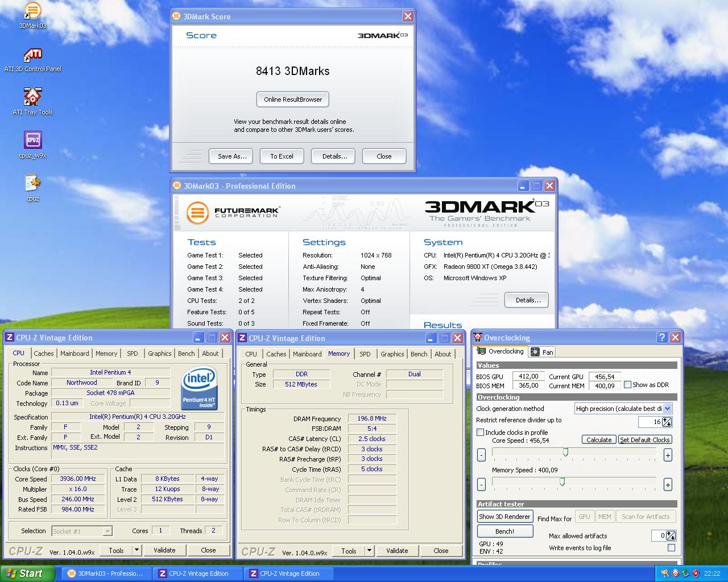Viewport: 728px width, 582px height.
Task: Adjust the Max allowed artifacts spinner
Action: click(671, 535)
